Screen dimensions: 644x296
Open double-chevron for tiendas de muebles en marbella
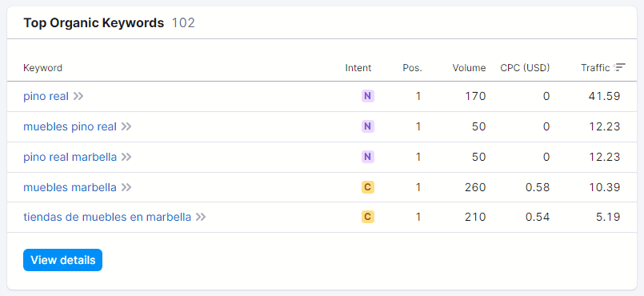(x=201, y=217)
